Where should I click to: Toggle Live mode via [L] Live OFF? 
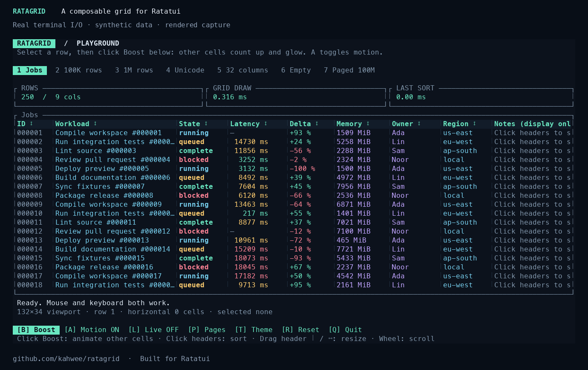click(x=153, y=330)
